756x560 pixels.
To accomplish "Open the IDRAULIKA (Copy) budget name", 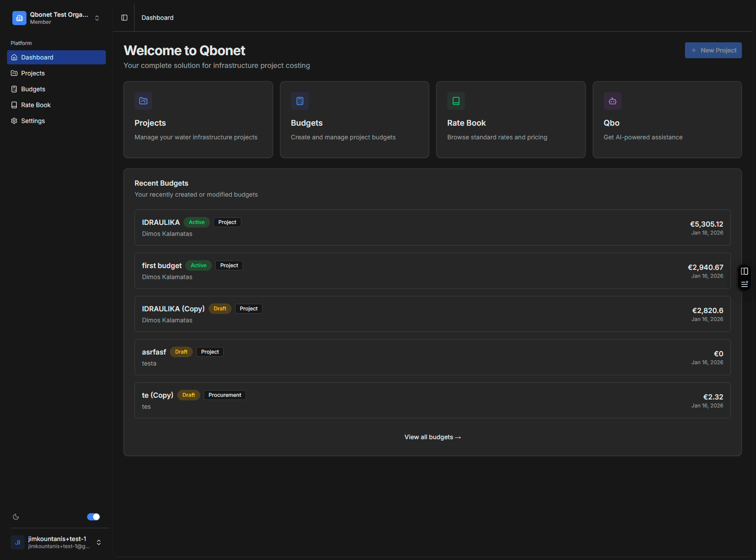I will click(173, 309).
